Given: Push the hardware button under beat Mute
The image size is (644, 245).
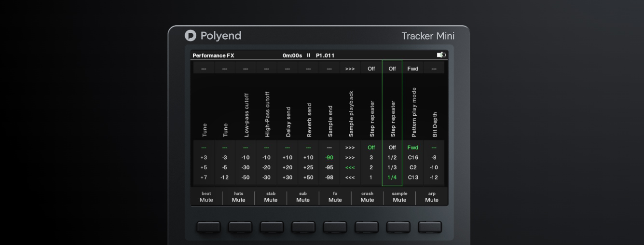Looking at the screenshot, I should pyautogui.click(x=208, y=227).
